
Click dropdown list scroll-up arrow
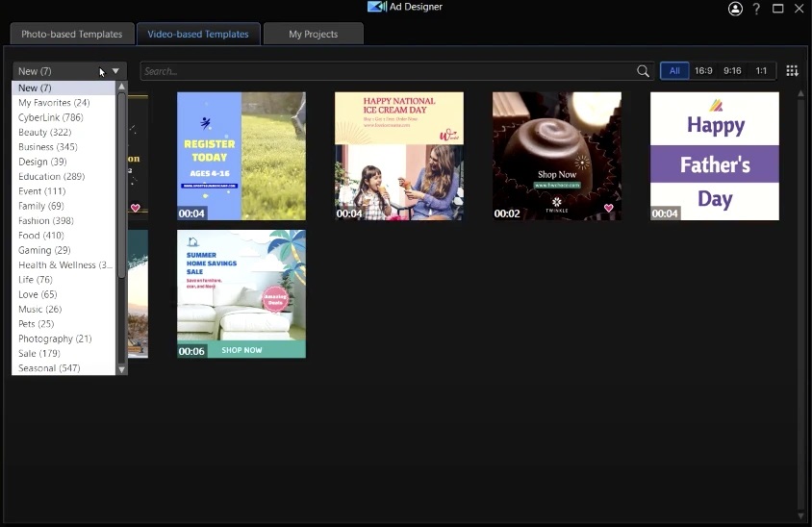pyautogui.click(x=121, y=87)
